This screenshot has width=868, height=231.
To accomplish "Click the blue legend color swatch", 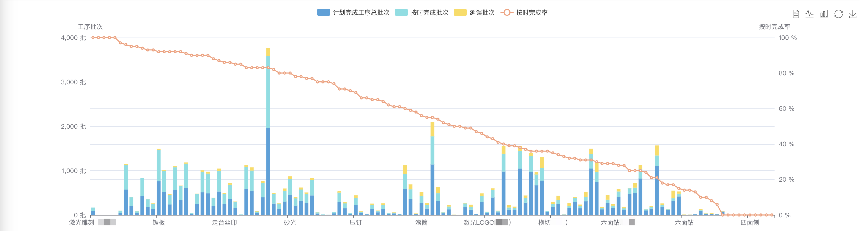I will [323, 12].
